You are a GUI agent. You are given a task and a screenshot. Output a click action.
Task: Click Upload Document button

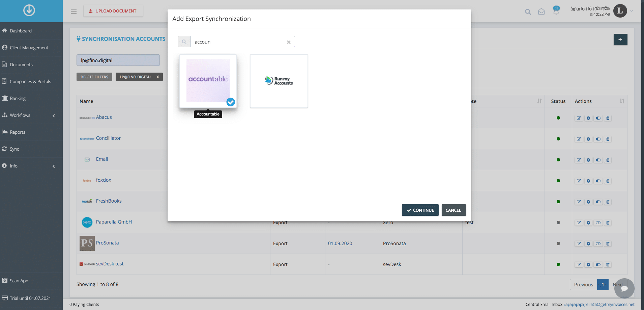113,11
